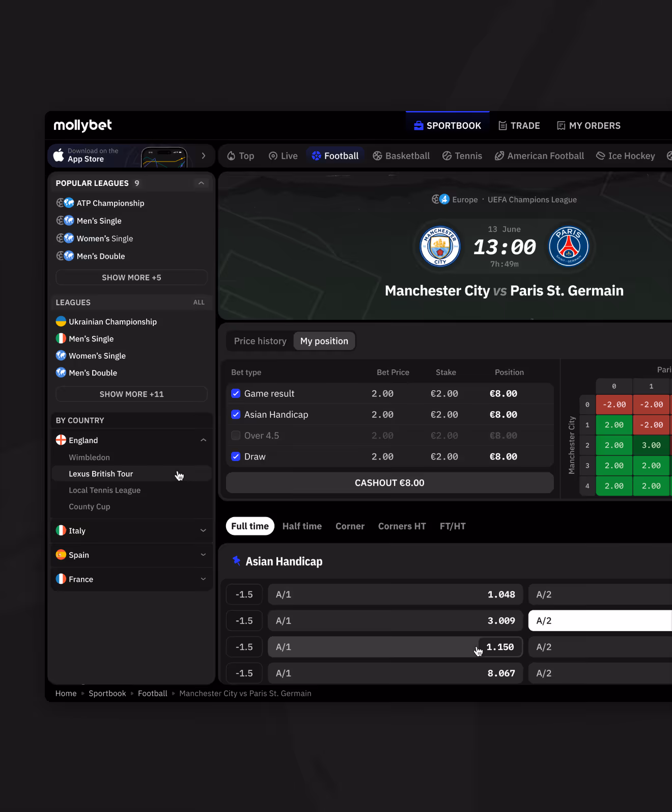
Task: Select the A/1 odds 1.150 bet
Action: pos(395,647)
